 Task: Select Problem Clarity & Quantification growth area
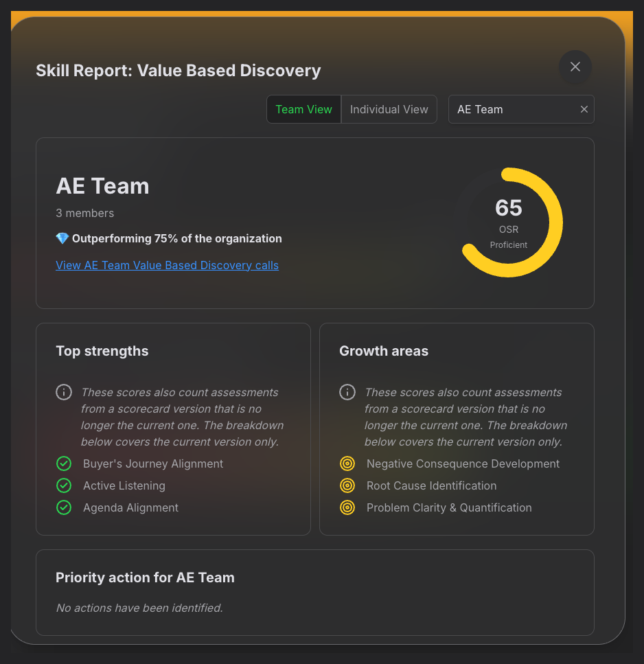[x=449, y=507]
